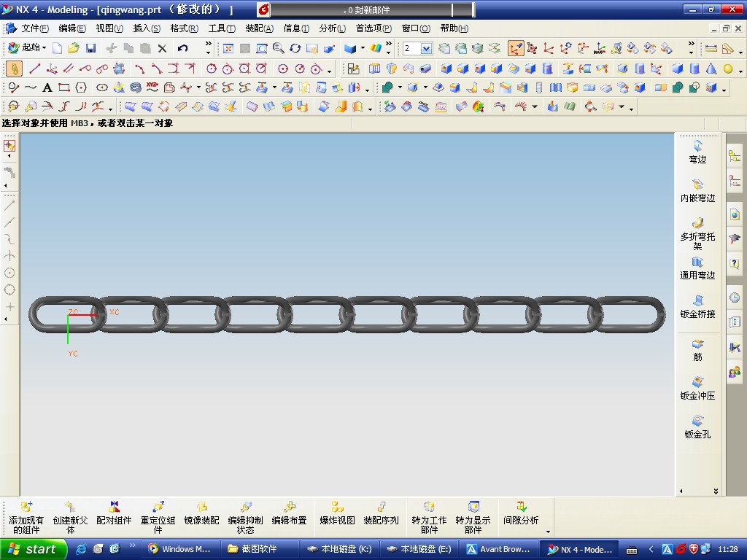This screenshot has width=747, height=560.
Task: Open the Assembly Navigator resource bar tab
Action: pos(735,156)
